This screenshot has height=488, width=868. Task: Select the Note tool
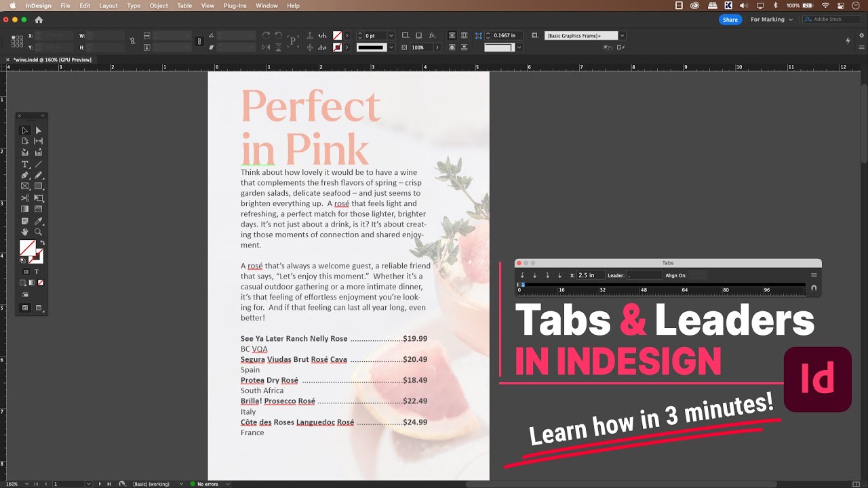coord(25,221)
